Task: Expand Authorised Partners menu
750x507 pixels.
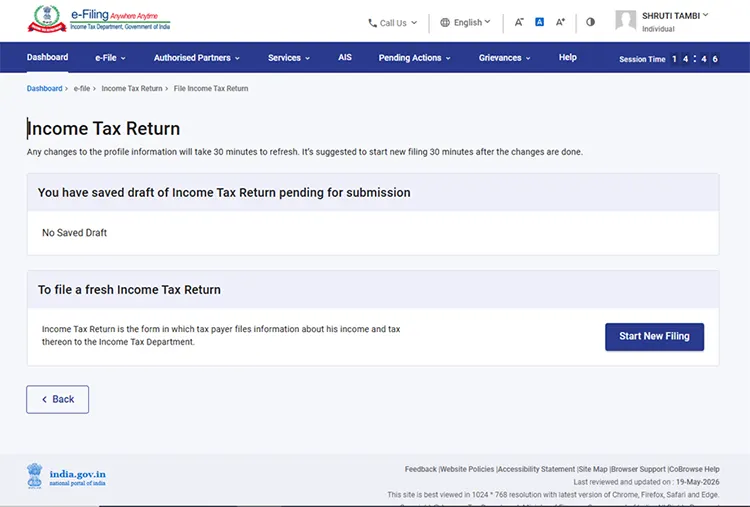Action: pyautogui.click(x=197, y=58)
